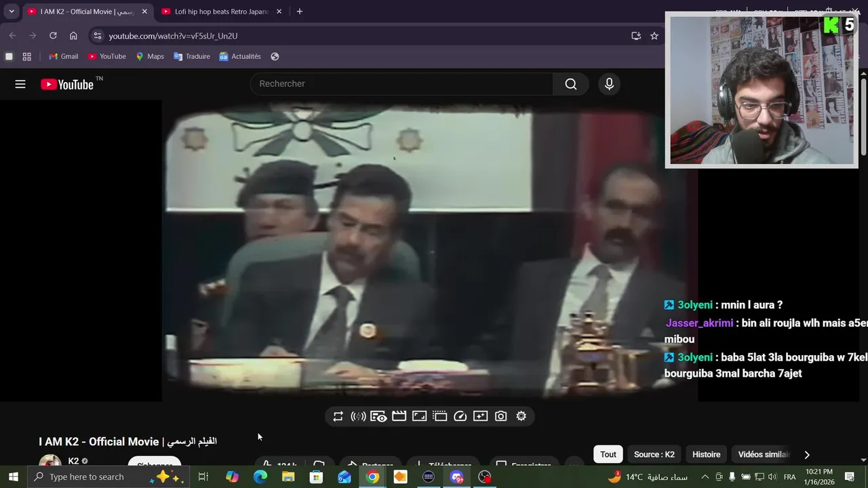Screen dimensions: 868x488
Task: Open the tab search dropdown arrow
Action: coord(12,12)
